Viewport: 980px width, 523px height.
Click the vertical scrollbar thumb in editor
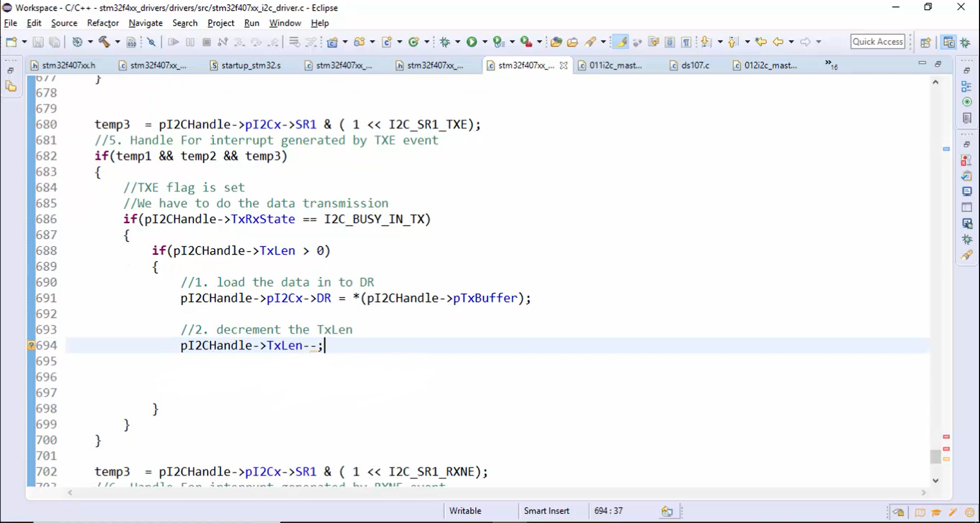[x=935, y=456]
